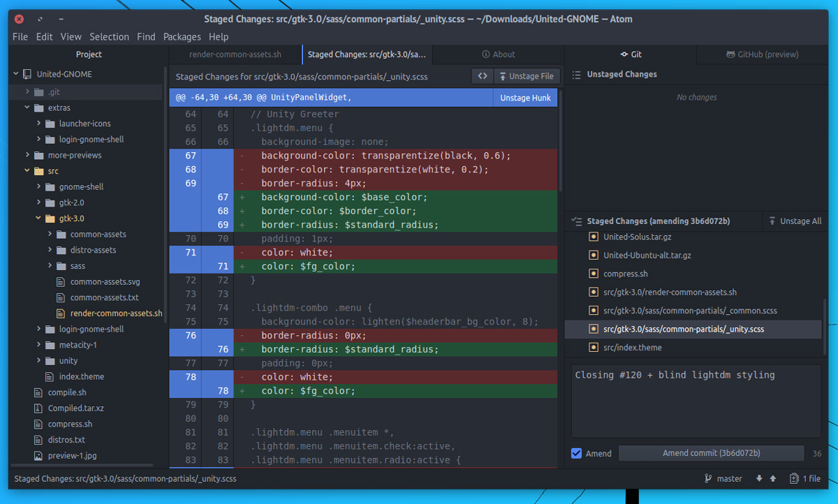Open the Selection menu
Image resolution: width=838 pixels, height=504 pixels.
110,36
